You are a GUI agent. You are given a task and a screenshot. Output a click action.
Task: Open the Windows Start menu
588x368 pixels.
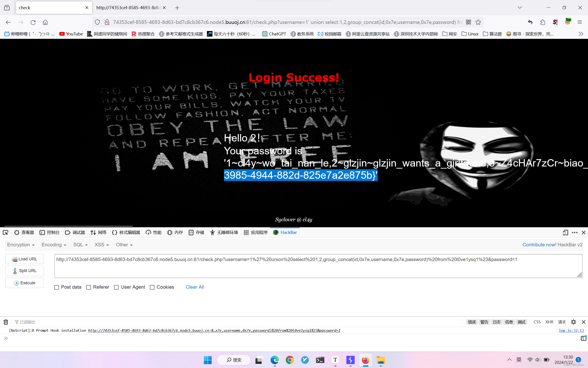208,360
